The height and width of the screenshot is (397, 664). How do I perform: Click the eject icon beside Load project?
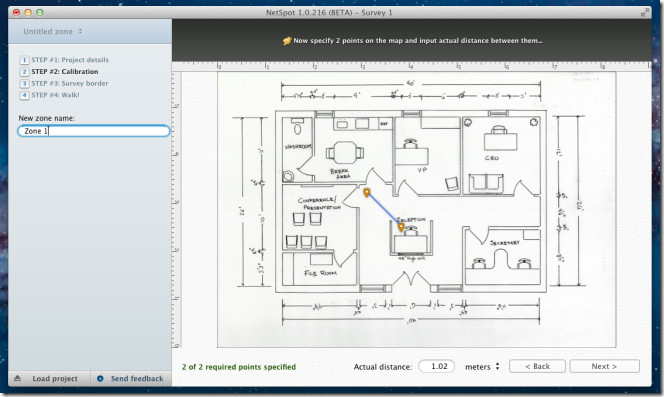click(17, 378)
